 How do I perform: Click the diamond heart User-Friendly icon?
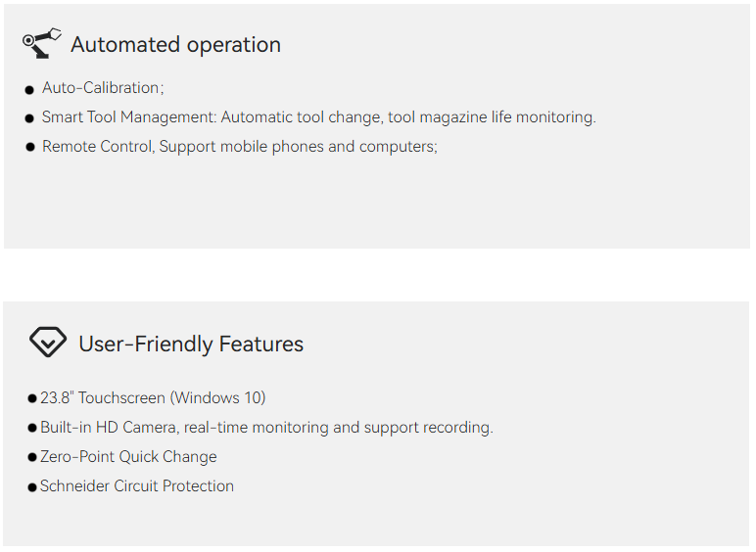click(47, 343)
